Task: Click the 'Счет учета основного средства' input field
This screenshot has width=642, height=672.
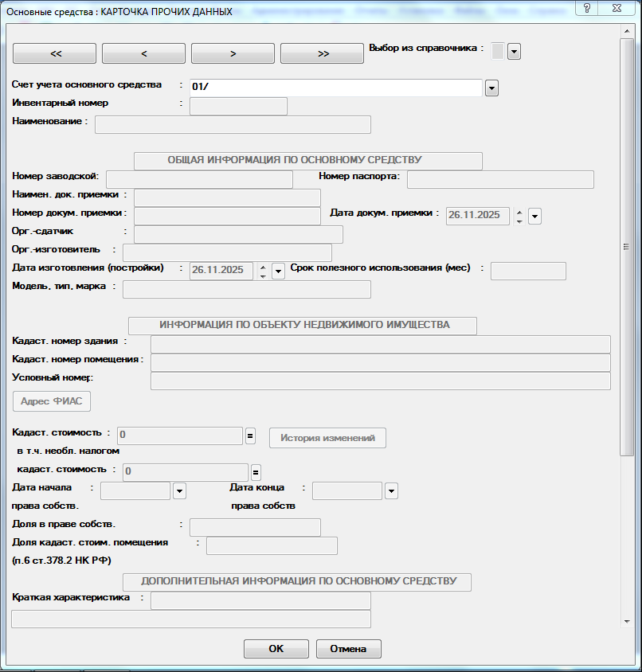Action: [x=335, y=88]
